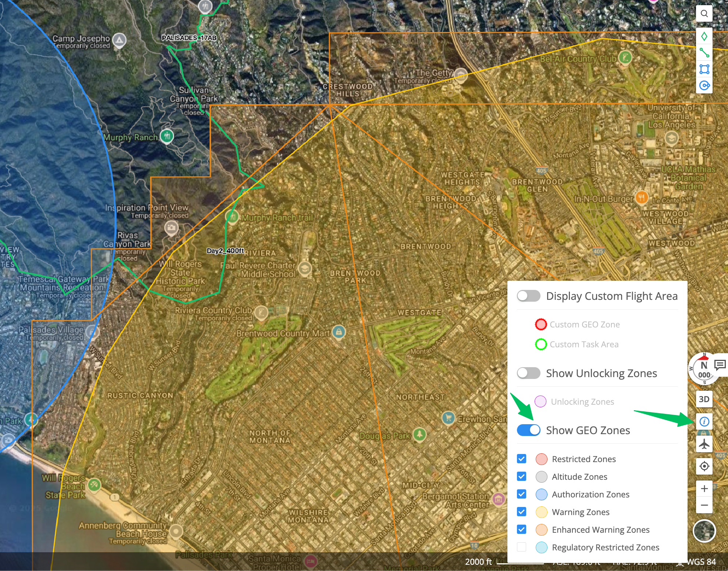Viewport: 728px width, 571px height.
Task: Click the WGS 84 coordinate system label
Action: (x=701, y=562)
